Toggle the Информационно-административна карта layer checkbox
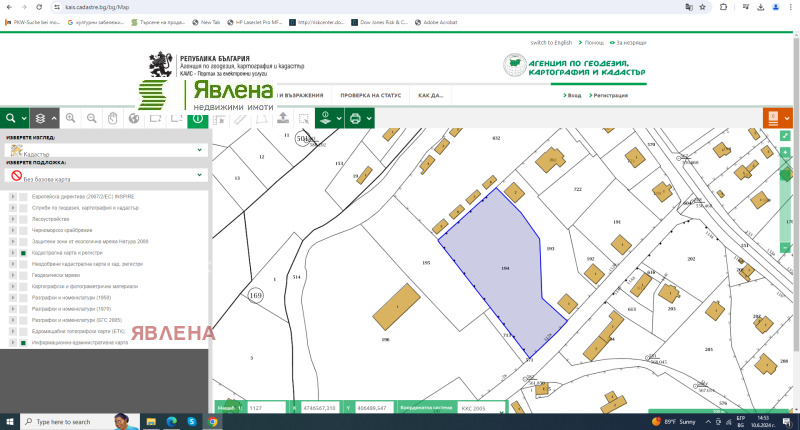Viewport: 800px width, 430px height. coord(22,342)
